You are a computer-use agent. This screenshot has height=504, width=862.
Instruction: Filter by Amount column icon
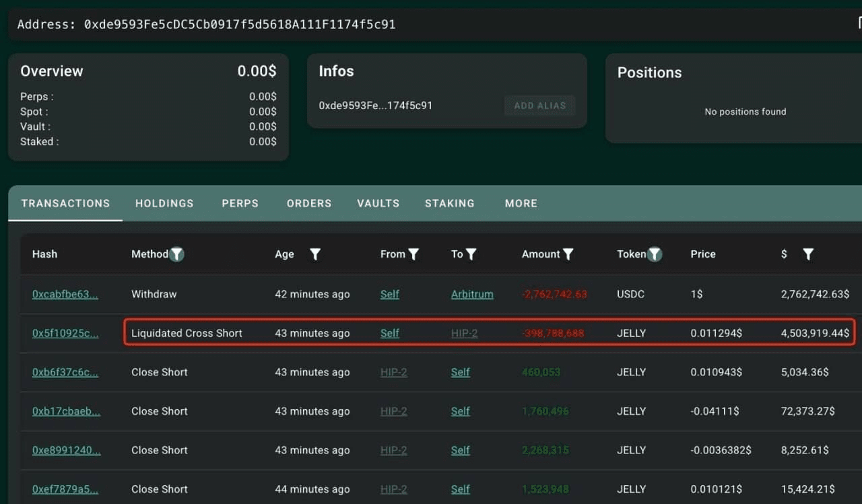click(x=568, y=254)
